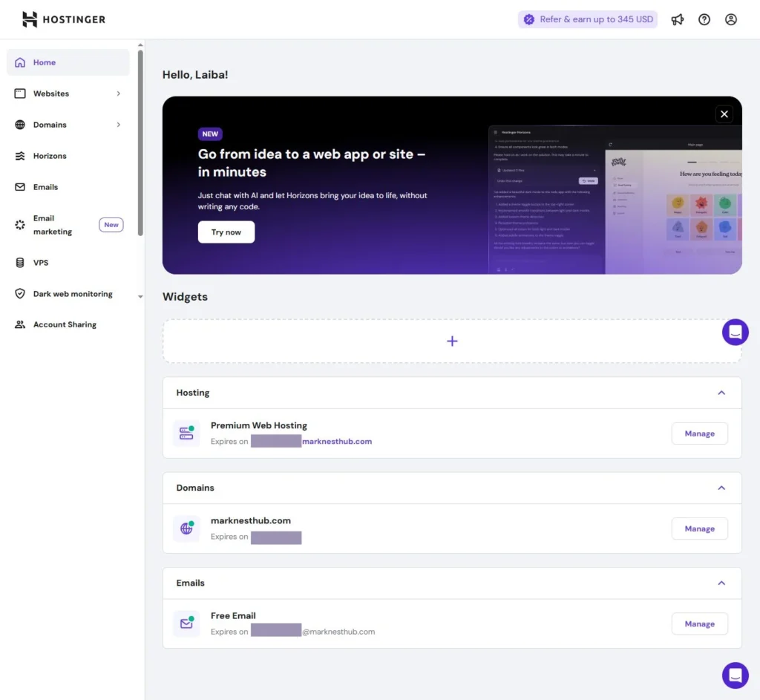
Task: Click the Account Sharing people icon
Action: [x=20, y=324]
